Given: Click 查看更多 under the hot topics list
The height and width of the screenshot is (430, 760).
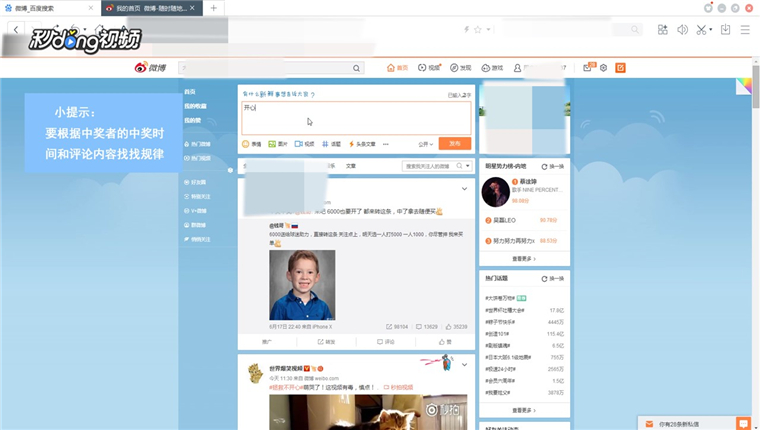Looking at the screenshot, I should (524, 410).
